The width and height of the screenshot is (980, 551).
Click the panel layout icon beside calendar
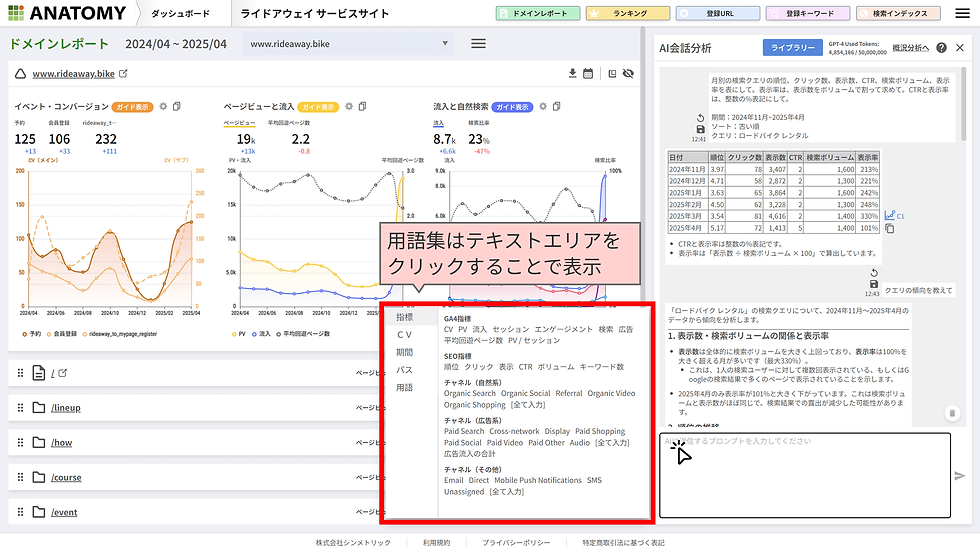612,73
